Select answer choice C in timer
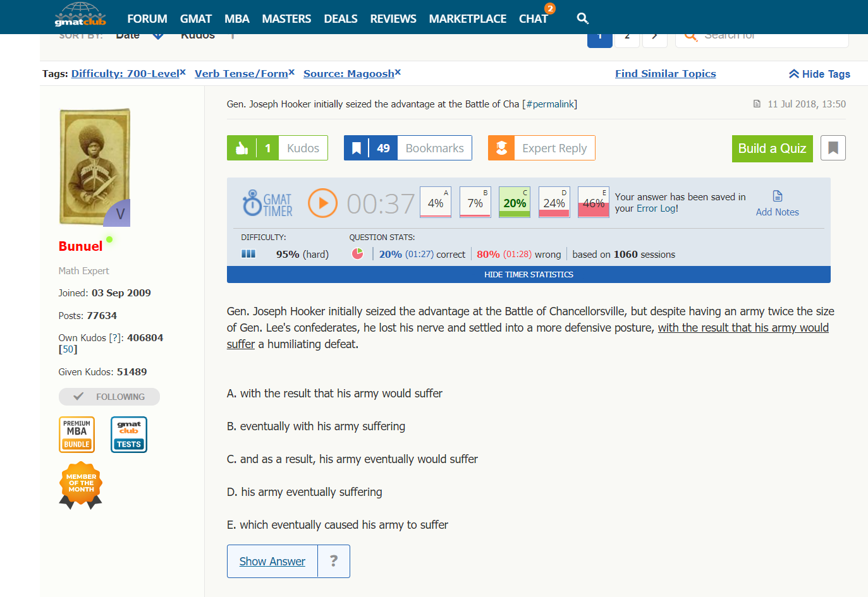The width and height of the screenshot is (868, 597). 515,203
